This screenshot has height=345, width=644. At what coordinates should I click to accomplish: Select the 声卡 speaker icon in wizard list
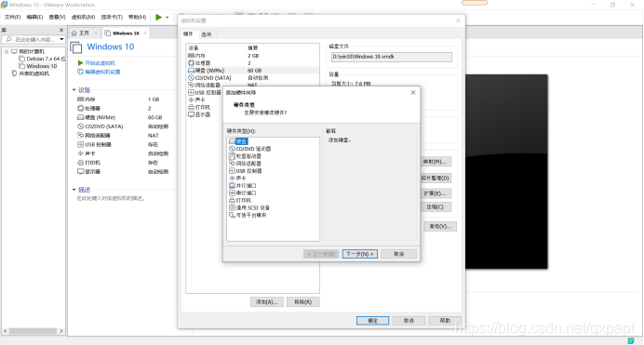pos(232,178)
